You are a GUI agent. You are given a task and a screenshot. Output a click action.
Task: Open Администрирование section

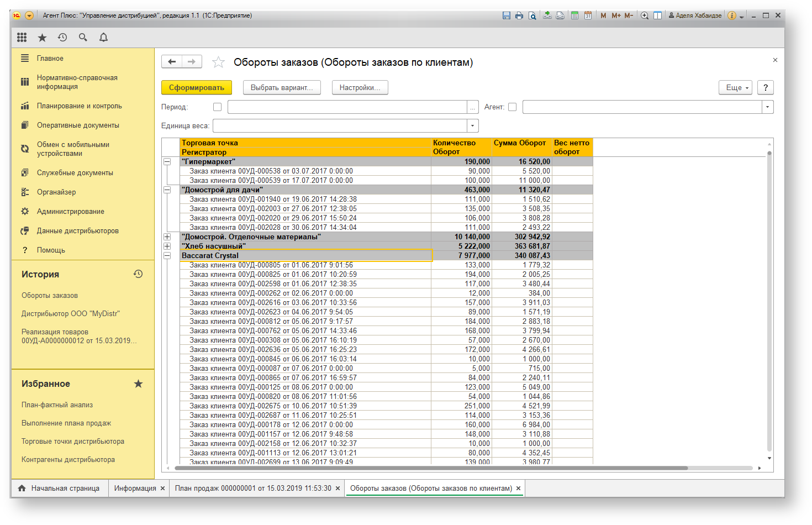(70, 211)
